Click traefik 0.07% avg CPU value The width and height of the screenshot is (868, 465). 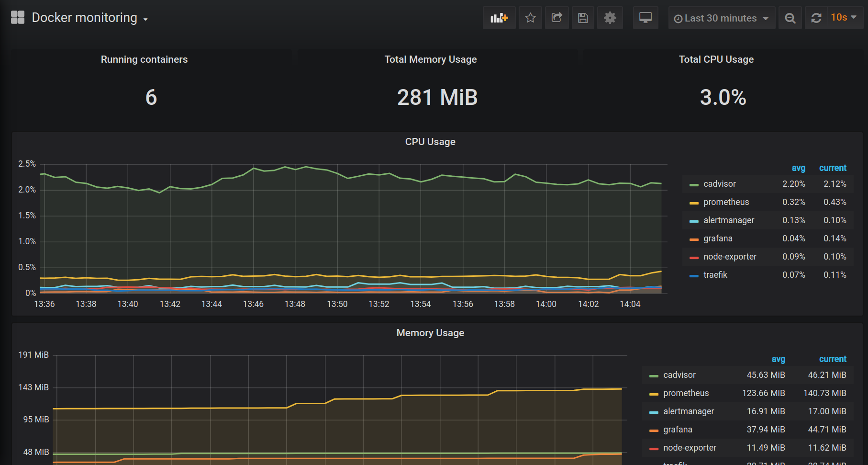click(793, 275)
